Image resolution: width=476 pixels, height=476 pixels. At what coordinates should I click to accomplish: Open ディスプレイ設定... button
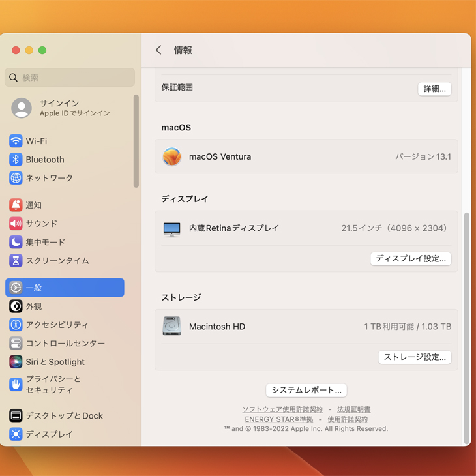coord(410,259)
